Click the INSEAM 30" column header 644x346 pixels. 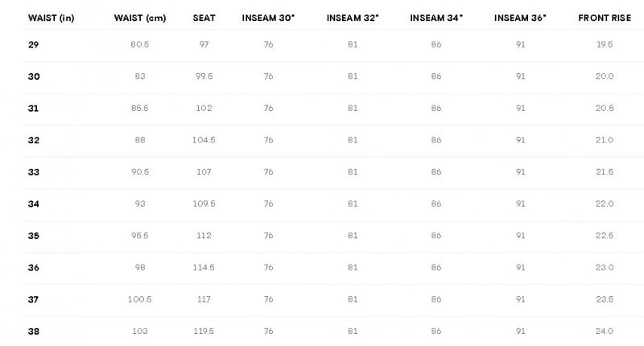click(268, 18)
